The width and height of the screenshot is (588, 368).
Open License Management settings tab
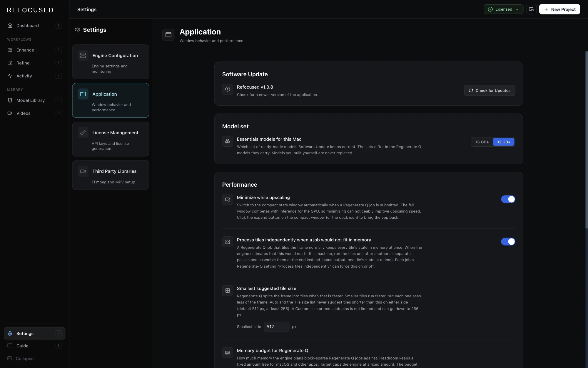[x=111, y=139]
